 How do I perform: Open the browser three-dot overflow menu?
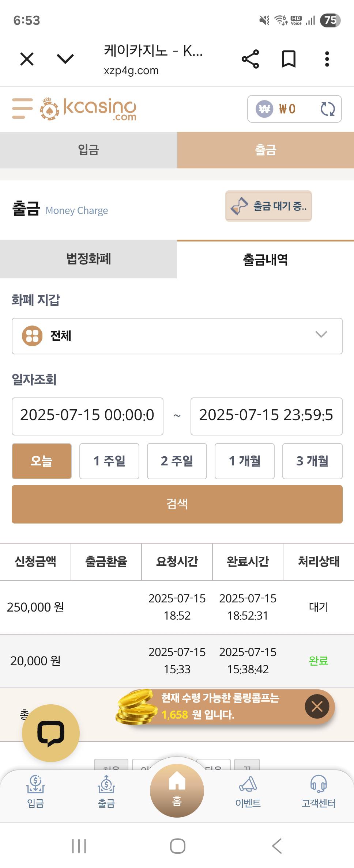tap(327, 59)
